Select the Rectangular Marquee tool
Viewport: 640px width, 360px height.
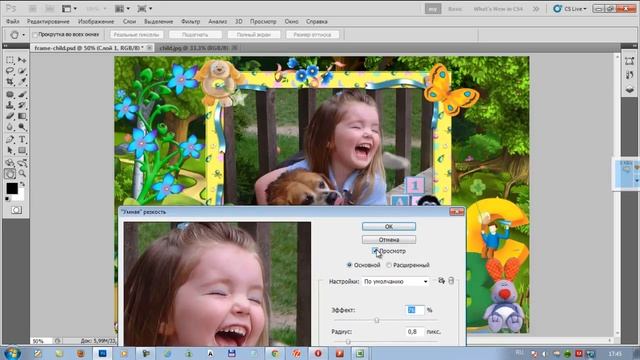(10, 60)
